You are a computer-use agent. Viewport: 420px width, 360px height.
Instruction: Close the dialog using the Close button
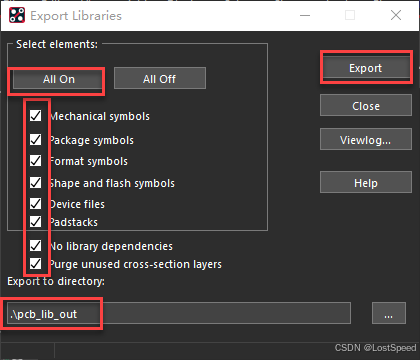(366, 106)
